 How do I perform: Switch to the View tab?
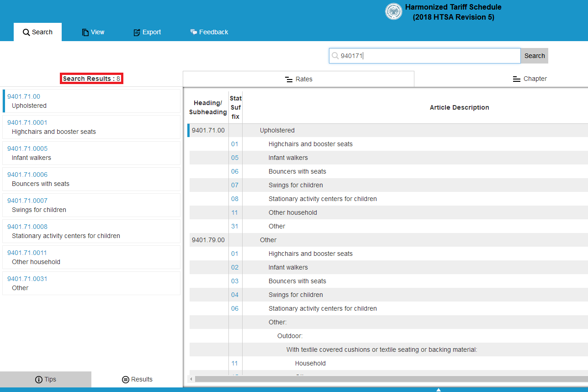tap(93, 32)
